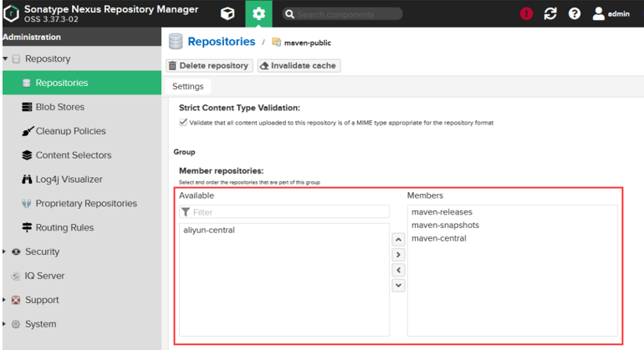Select maven-central in Members list
The image size is (644, 350).
click(x=438, y=238)
